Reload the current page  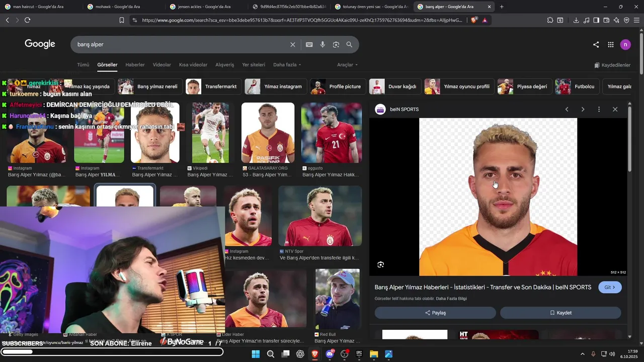tap(27, 20)
